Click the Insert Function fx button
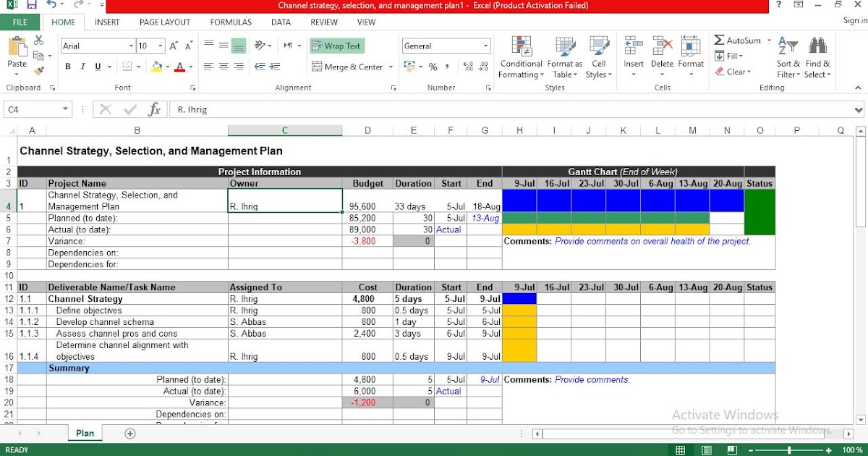Image resolution: width=868 pixels, height=456 pixels. 154,109
